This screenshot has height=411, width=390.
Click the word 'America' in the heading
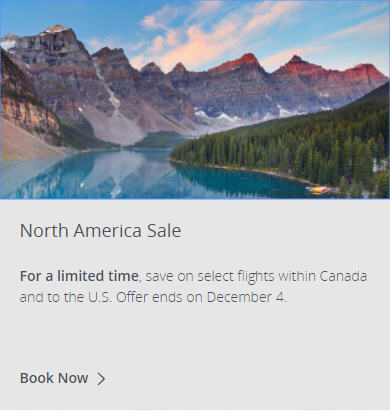coord(108,230)
